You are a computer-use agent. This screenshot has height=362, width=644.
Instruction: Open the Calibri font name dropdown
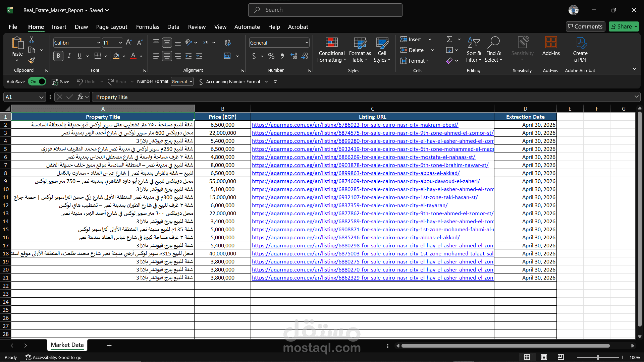(x=99, y=43)
